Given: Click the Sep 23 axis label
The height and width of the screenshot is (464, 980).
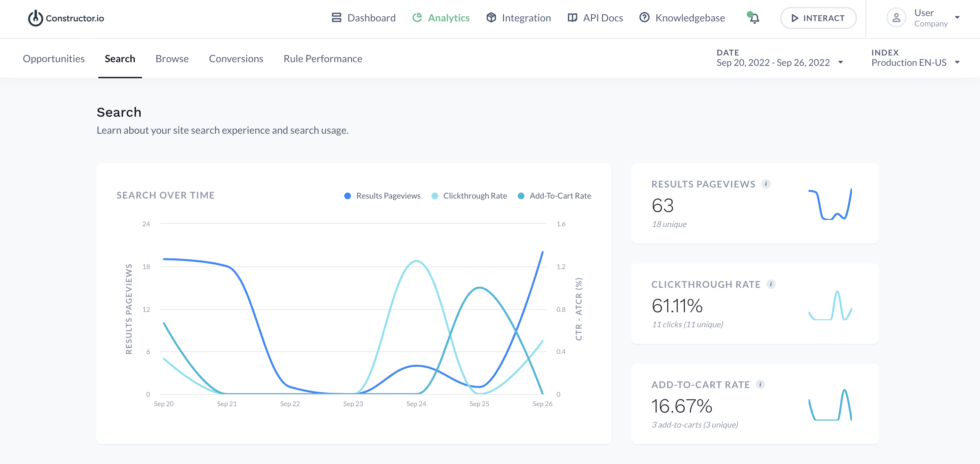Looking at the screenshot, I should 353,404.
